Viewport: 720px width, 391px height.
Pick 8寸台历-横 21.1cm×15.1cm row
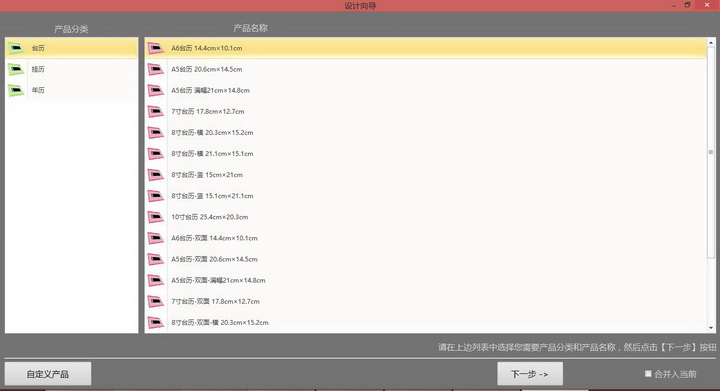[x=426, y=153]
